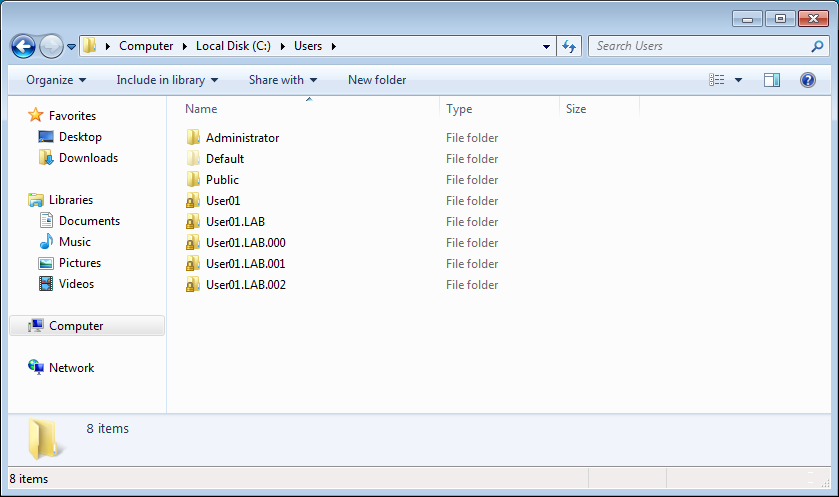Open the Share with menu

pos(282,80)
